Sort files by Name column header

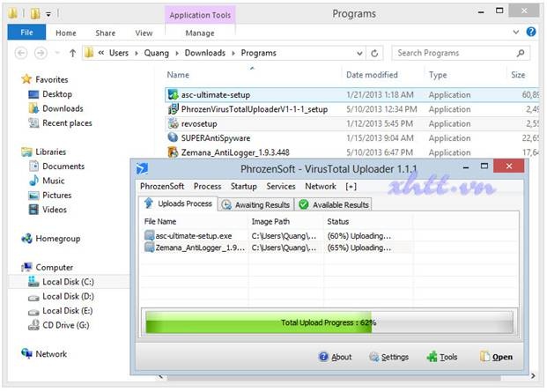coord(178,75)
